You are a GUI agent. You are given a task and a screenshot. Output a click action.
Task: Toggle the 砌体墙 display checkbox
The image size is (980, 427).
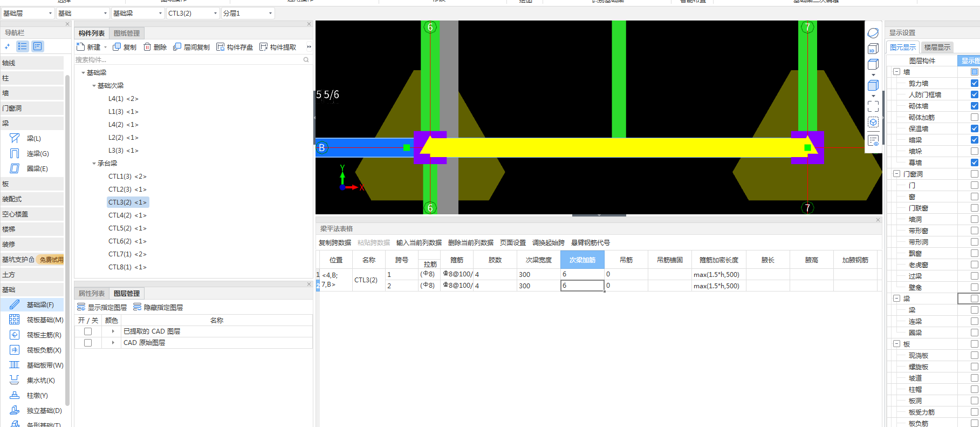[x=974, y=106]
